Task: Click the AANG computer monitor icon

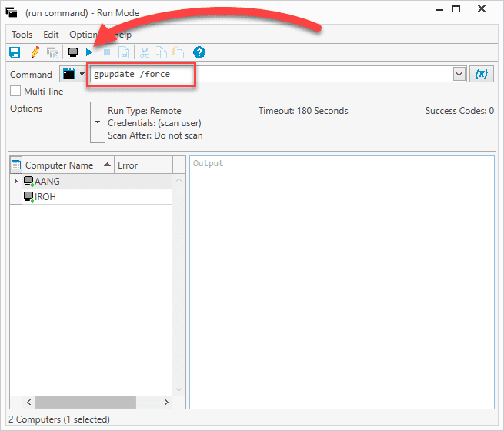Action: click(x=28, y=182)
